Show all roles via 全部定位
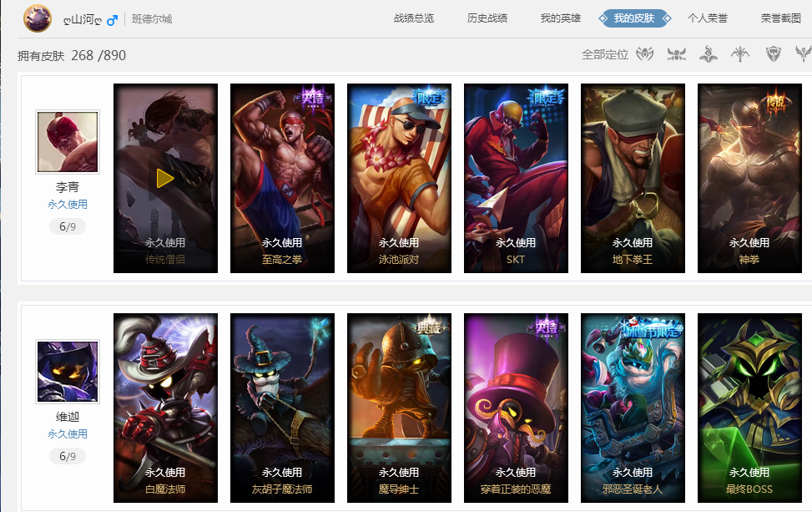The height and width of the screenshot is (512, 812). click(605, 54)
